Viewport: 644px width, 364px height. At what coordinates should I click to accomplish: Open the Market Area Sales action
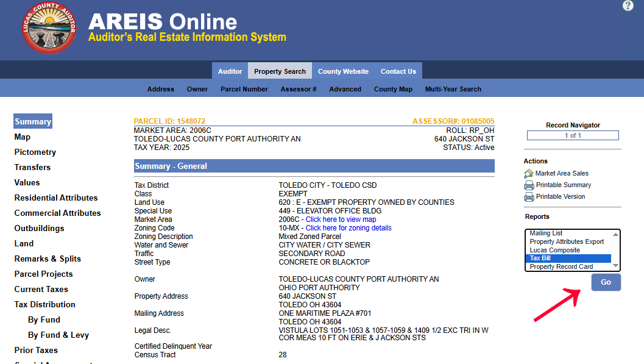click(x=562, y=173)
